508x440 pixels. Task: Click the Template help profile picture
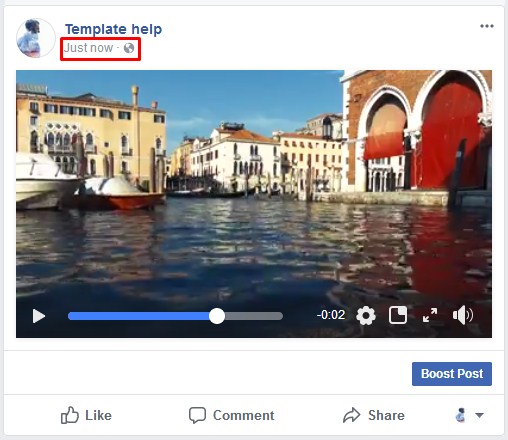pos(35,38)
